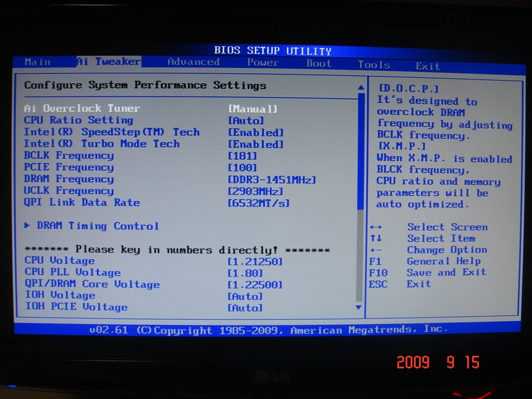Image resolution: width=532 pixels, height=399 pixels.
Task: Select the CPU Voltage label
Action: (x=60, y=261)
